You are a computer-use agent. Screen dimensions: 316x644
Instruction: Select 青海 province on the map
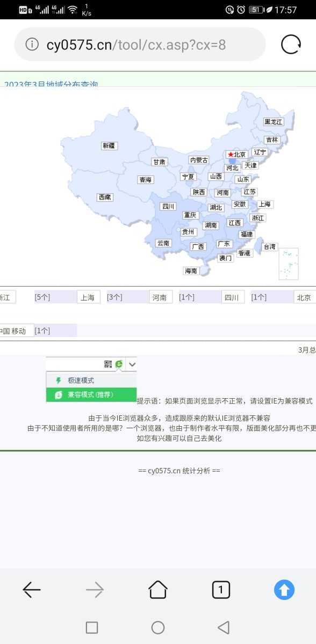click(x=145, y=180)
